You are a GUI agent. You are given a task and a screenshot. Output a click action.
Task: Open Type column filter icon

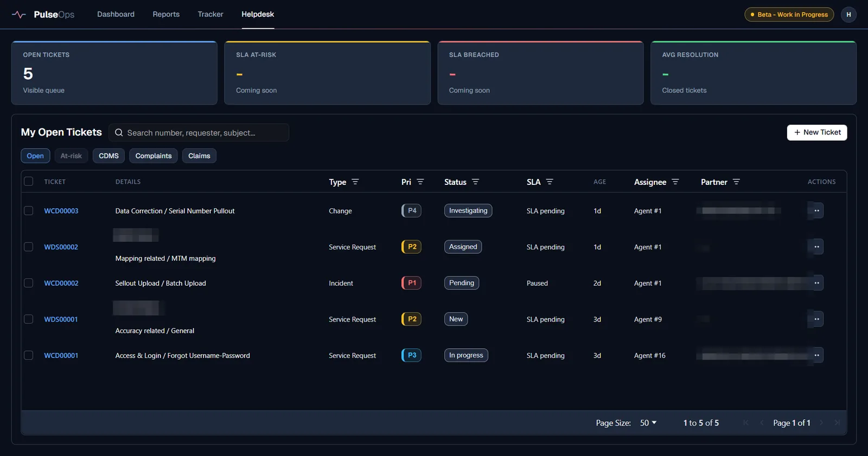click(x=355, y=182)
